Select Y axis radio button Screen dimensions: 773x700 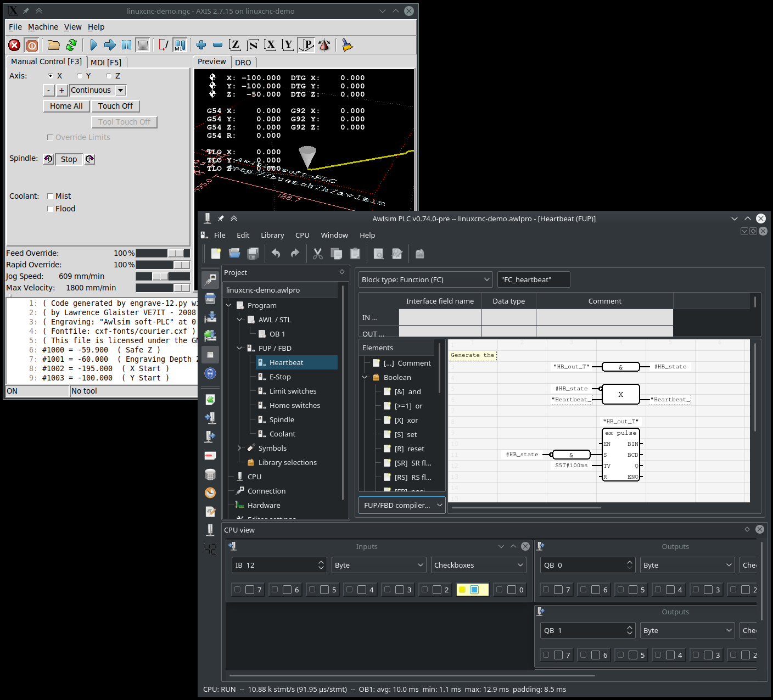(80, 76)
